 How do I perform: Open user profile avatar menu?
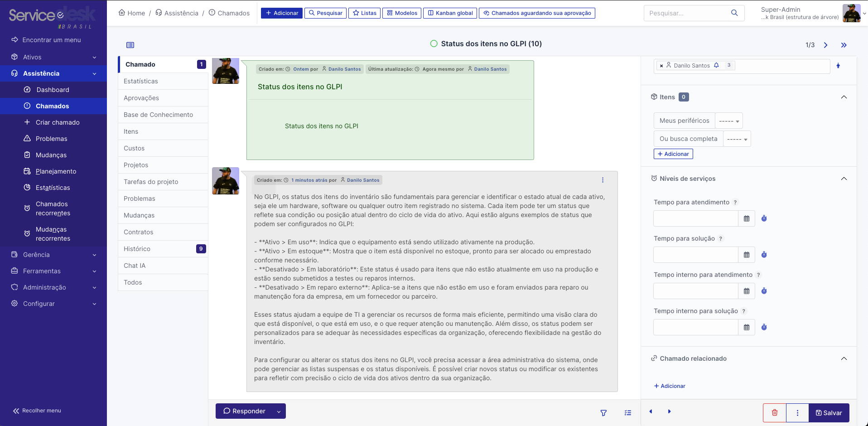[x=851, y=13]
